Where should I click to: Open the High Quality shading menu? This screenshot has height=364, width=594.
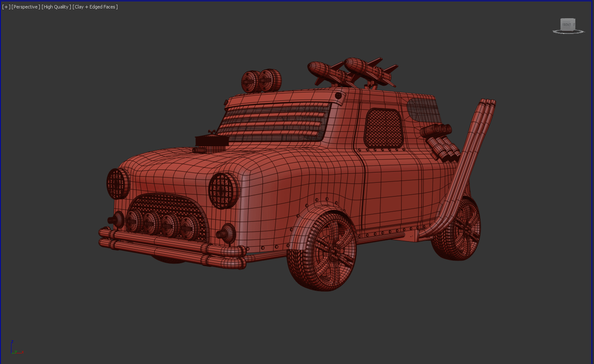56,7
